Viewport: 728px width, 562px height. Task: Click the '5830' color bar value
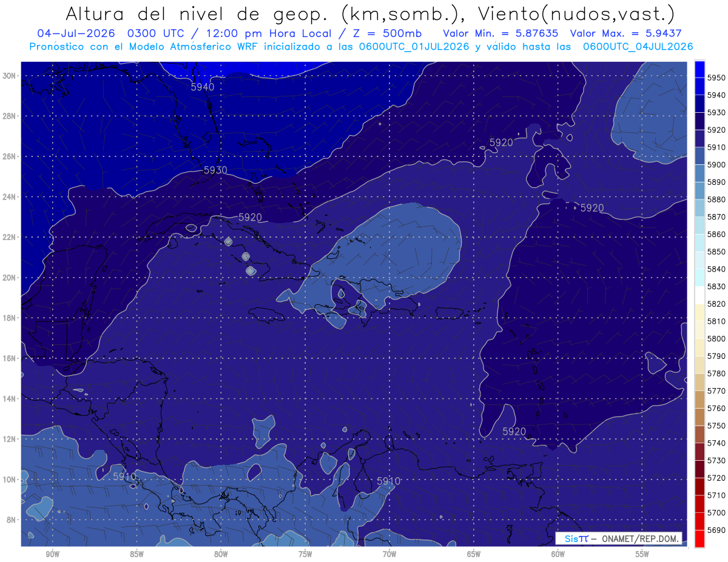click(x=716, y=287)
